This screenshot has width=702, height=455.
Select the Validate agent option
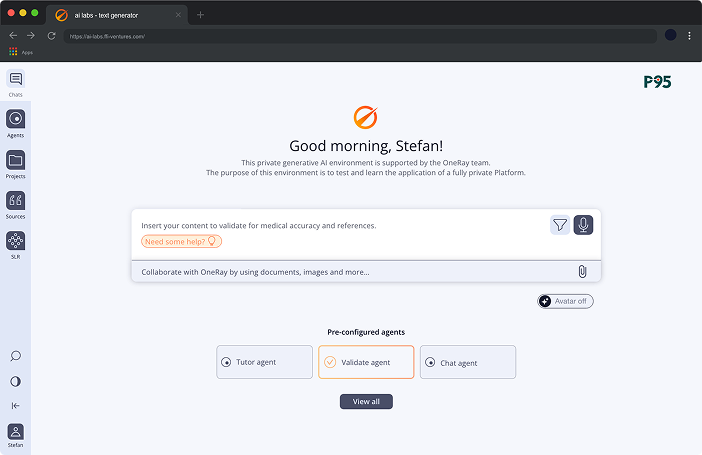(x=366, y=362)
